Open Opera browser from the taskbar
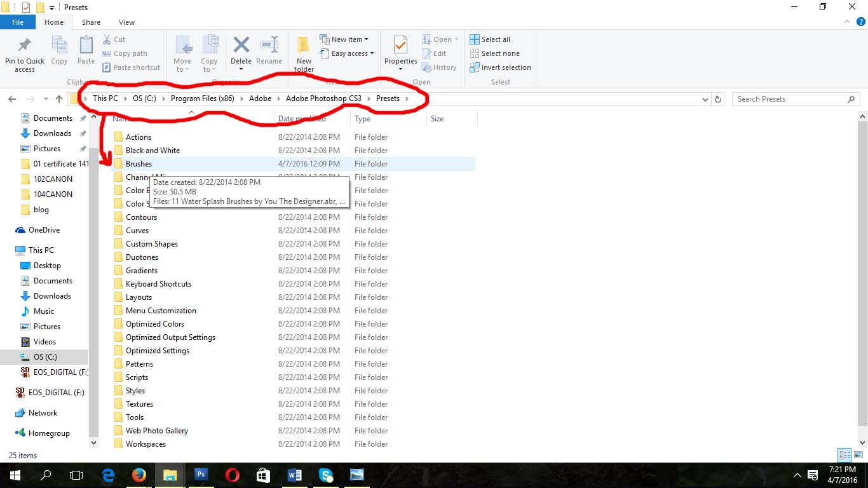 point(232,475)
